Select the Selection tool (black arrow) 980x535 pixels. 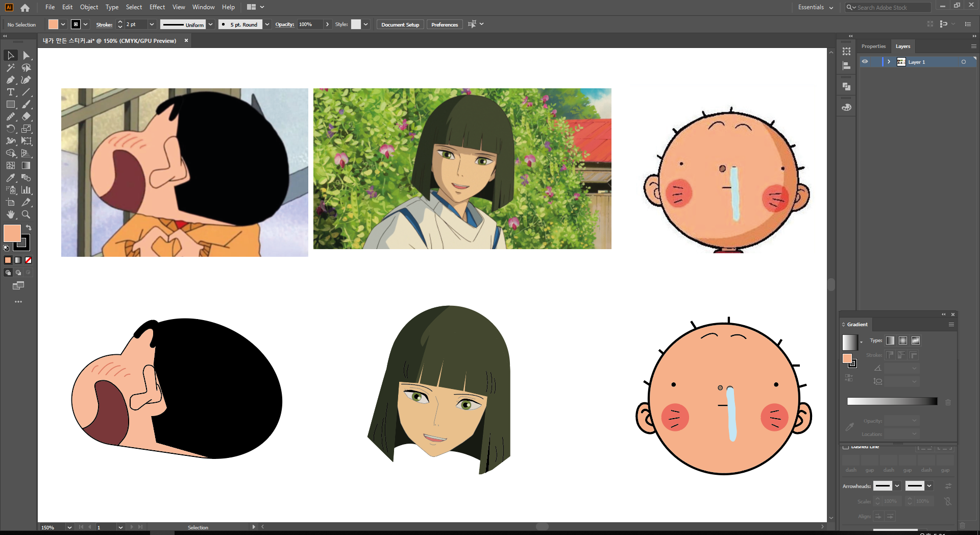[x=10, y=55]
